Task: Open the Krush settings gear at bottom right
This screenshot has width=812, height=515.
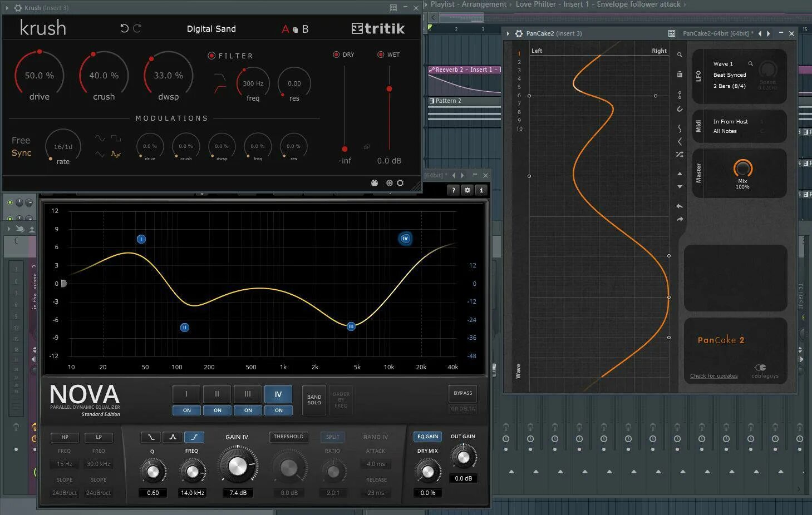Action: click(x=400, y=183)
